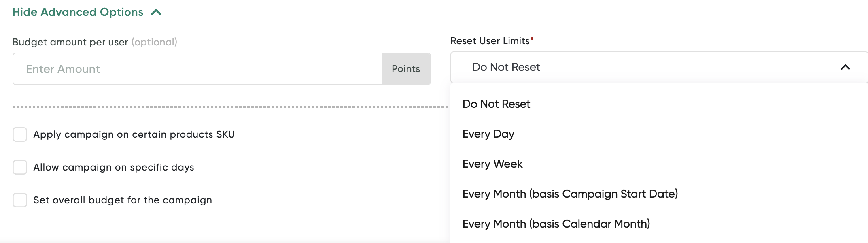Select Every Month basis Campaign Start Date
The image size is (868, 243).
[570, 194]
